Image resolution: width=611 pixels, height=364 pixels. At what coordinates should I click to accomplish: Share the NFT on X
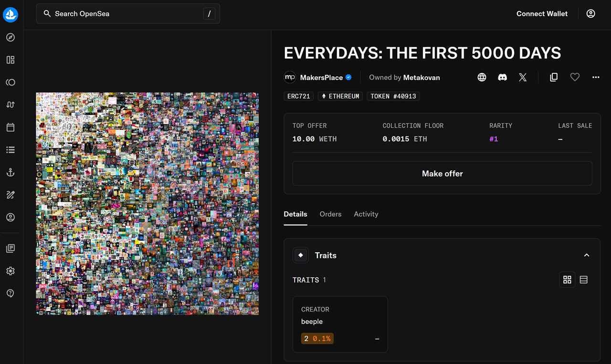(522, 77)
